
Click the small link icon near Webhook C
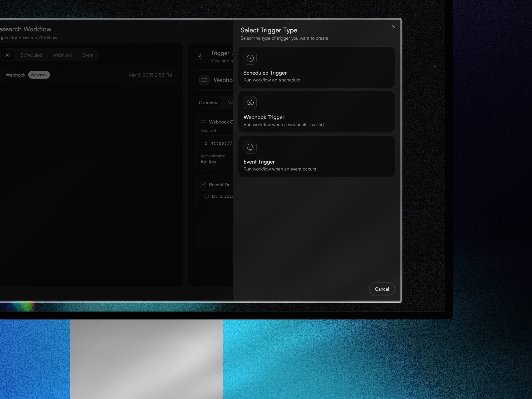(x=204, y=122)
